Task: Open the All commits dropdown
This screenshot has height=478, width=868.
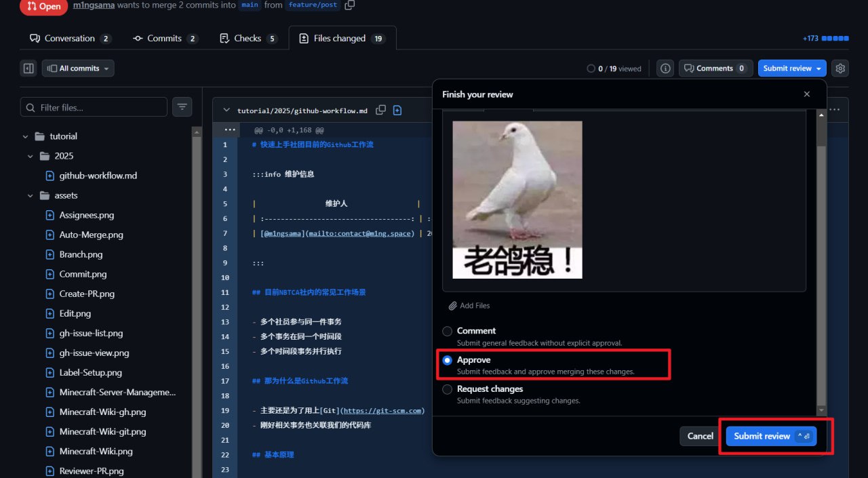Action: click(x=78, y=68)
